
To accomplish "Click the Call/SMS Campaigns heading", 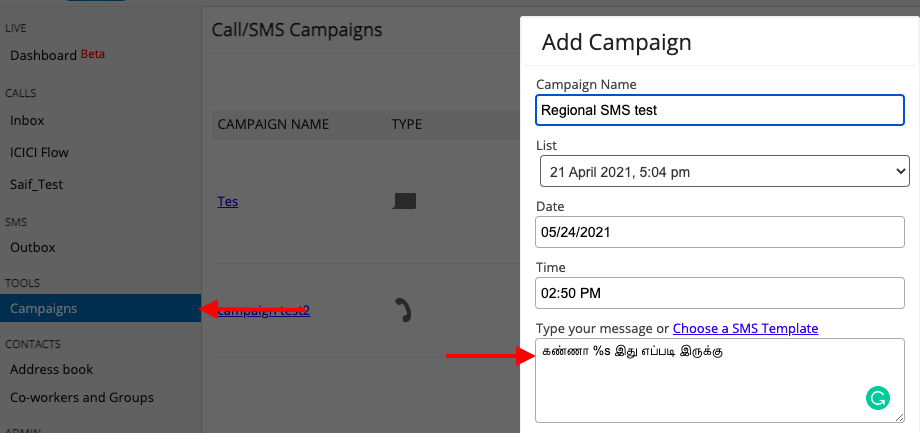I will tap(297, 29).
